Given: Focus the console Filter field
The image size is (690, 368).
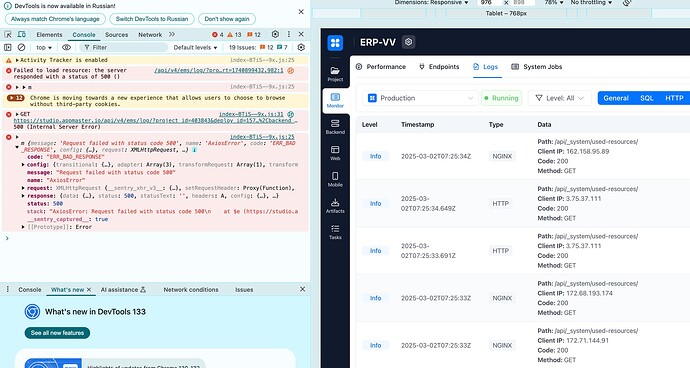Looking at the screenshot, I should click(x=124, y=47).
